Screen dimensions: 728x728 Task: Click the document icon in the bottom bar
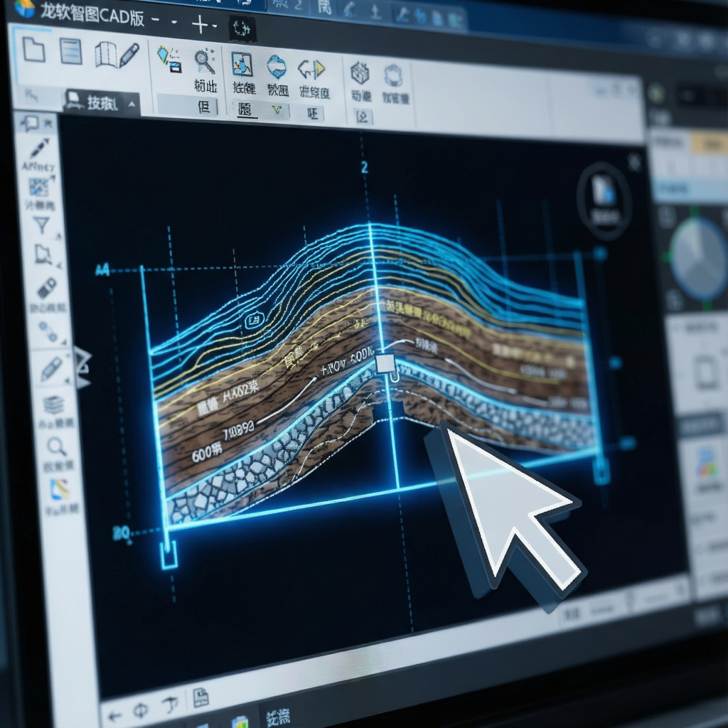200,698
